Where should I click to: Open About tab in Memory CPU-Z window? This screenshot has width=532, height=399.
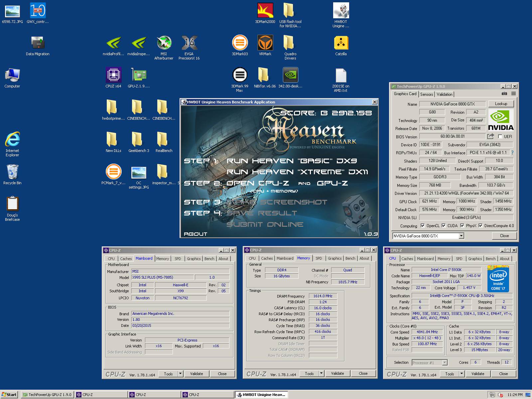click(364, 258)
